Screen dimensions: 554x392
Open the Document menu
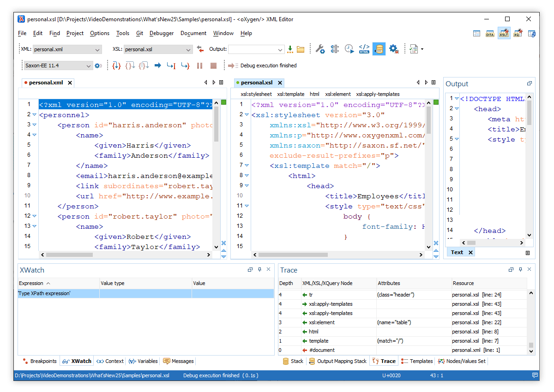[193, 33]
